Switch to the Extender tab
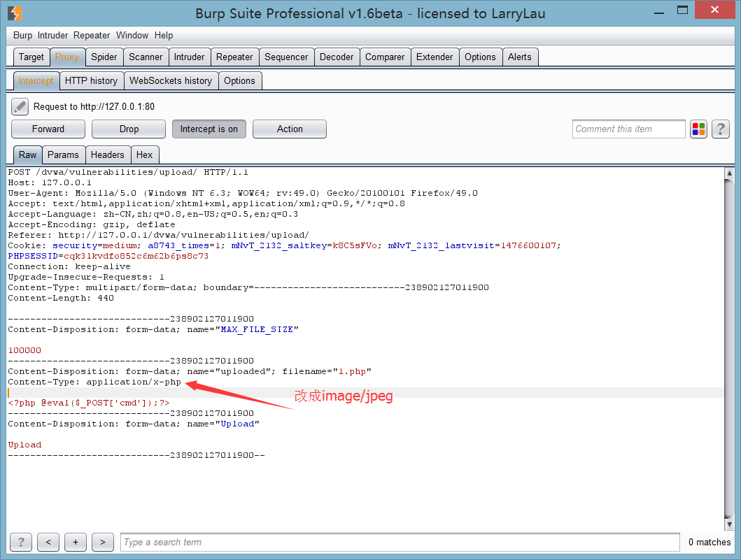Viewport: 741px width, 560px height. pos(435,57)
